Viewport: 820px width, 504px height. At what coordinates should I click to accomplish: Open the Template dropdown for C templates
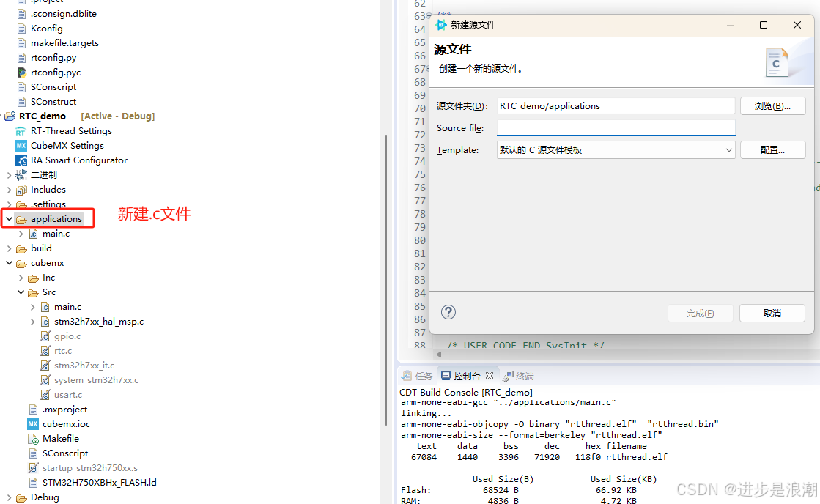tap(728, 149)
